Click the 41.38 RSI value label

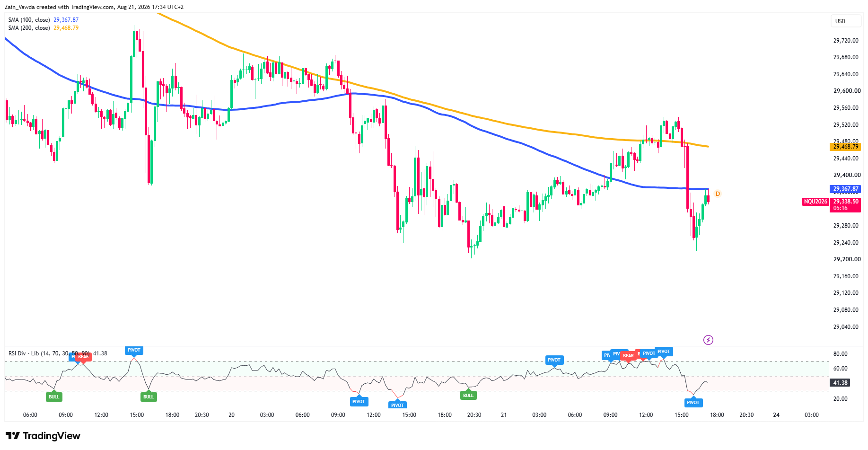coord(840,383)
